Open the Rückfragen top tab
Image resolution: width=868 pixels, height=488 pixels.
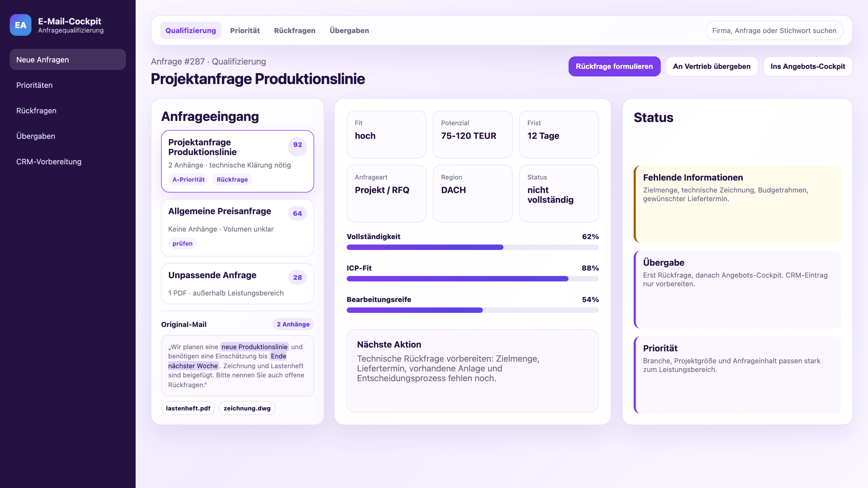click(295, 31)
